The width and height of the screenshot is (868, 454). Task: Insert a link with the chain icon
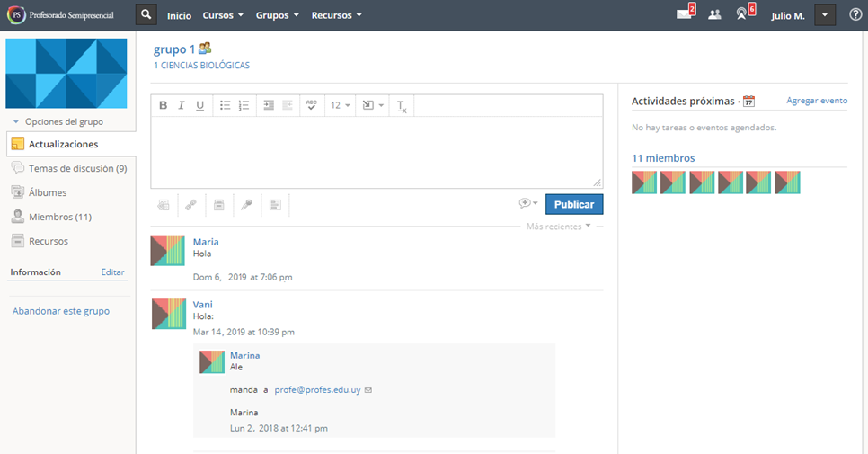click(x=190, y=205)
